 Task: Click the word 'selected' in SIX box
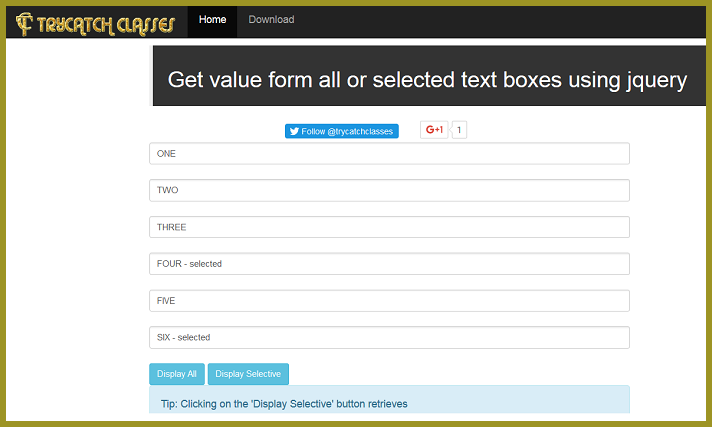[194, 338]
